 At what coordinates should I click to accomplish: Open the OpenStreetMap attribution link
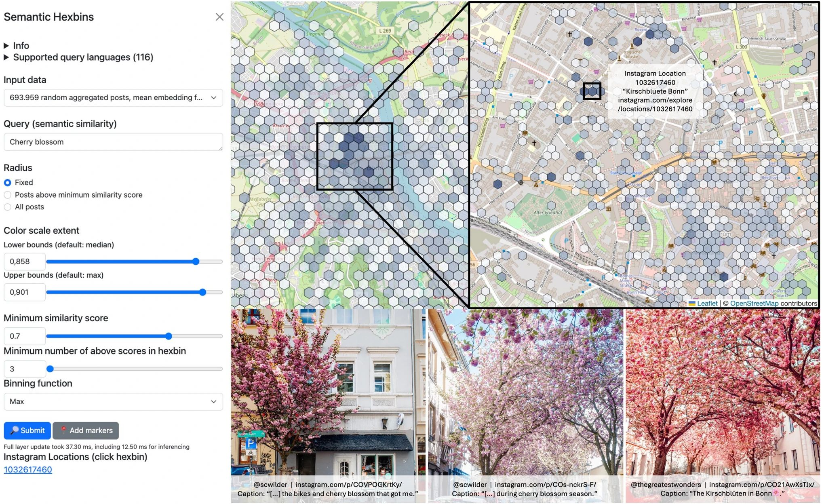point(754,304)
